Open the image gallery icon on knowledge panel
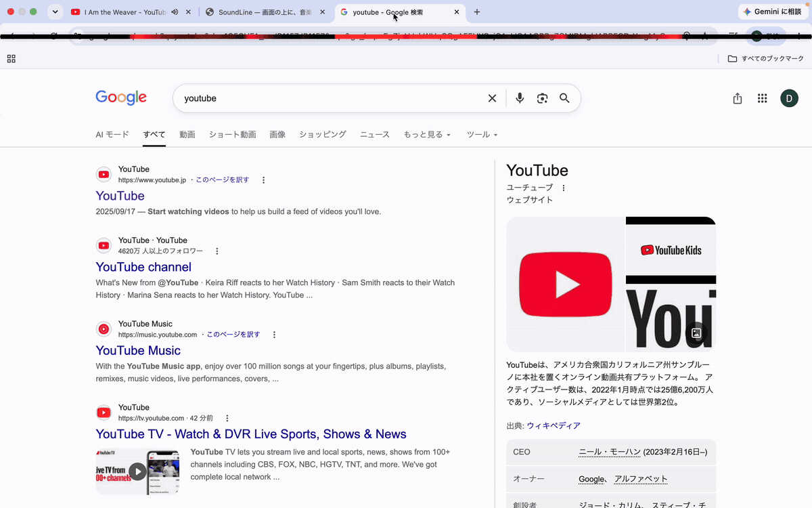The width and height of the screenshot is (812, 508). 696,333
